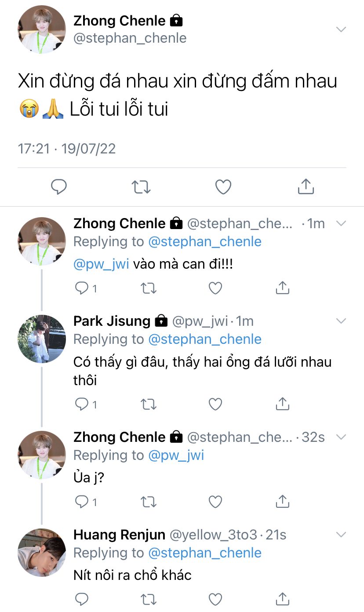
Task: Open the @pw_jwi mention in Chenle's reply
Action: tap(101, 265)
